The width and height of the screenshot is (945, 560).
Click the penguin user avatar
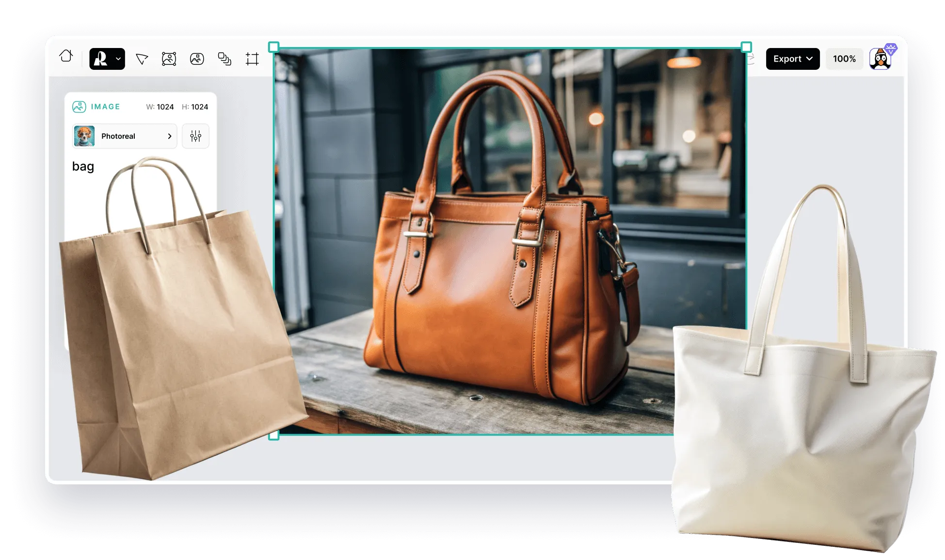(881, 59)
